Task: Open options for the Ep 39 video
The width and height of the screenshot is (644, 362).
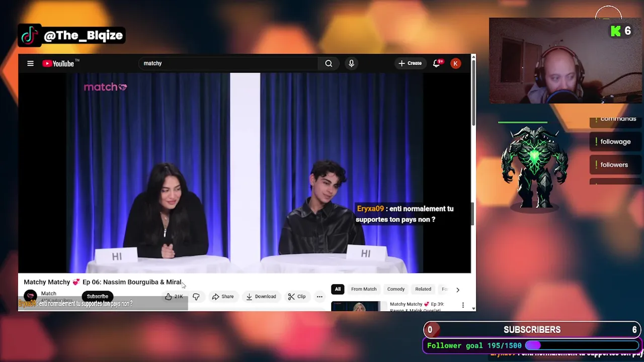Action: point(463,305)
